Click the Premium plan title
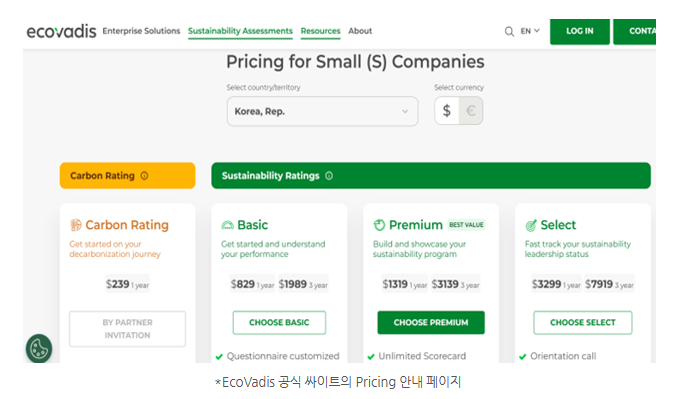This screenshot has width=678, height=399. tap(416, 225)
